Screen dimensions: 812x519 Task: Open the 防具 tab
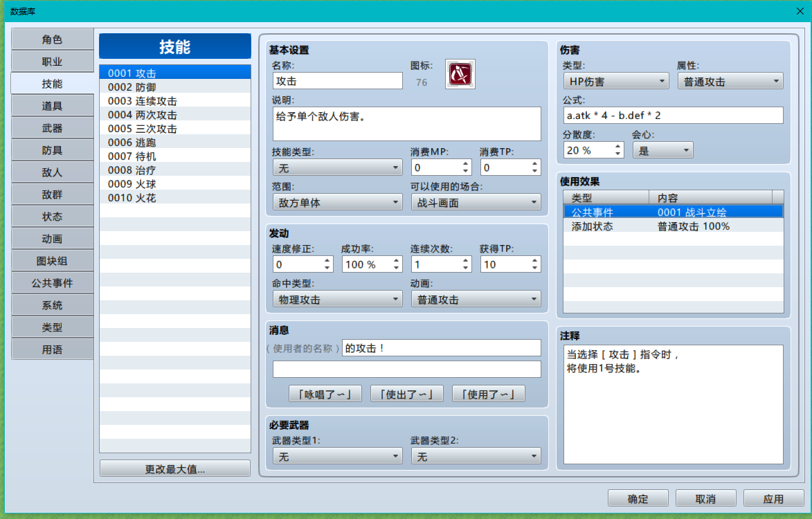[x=53, y=151]
